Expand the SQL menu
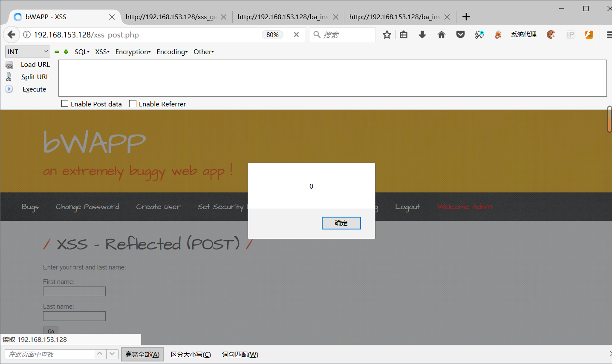The width and height of the screenshot is (612, 364). tap(82, 52)
